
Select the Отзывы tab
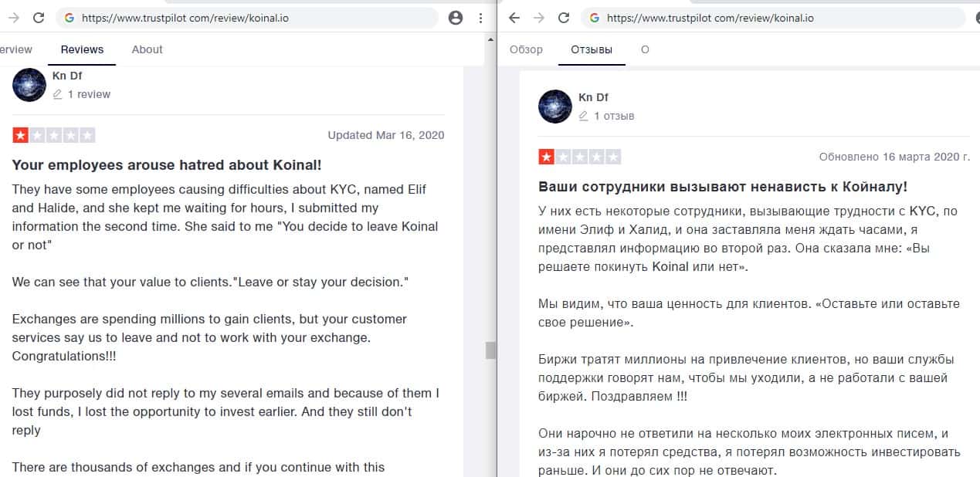[592, 49]
